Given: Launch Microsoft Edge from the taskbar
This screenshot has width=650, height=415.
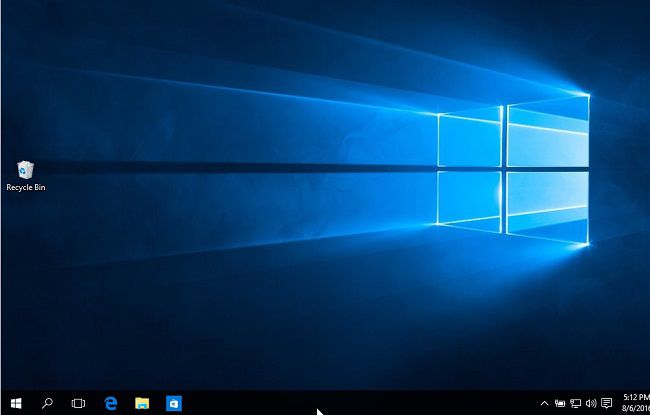Looking at the screenshot, I should tap(111, 403).
